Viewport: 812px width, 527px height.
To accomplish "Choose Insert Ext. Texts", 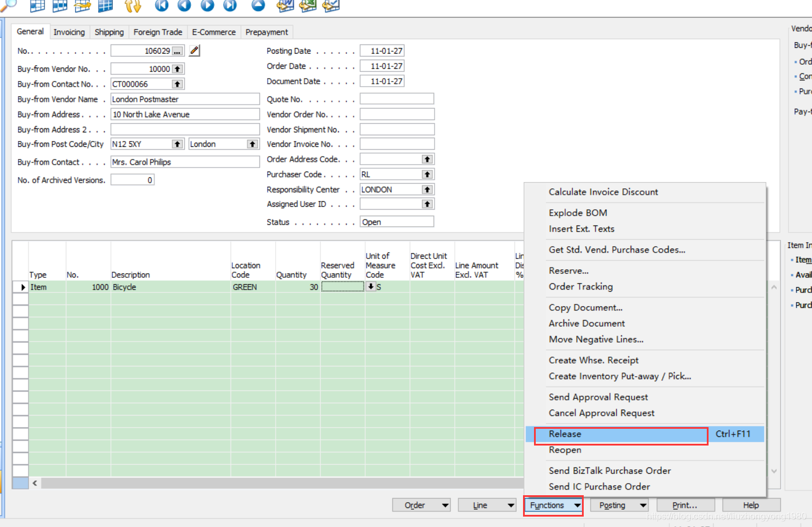I will (645, 229).
